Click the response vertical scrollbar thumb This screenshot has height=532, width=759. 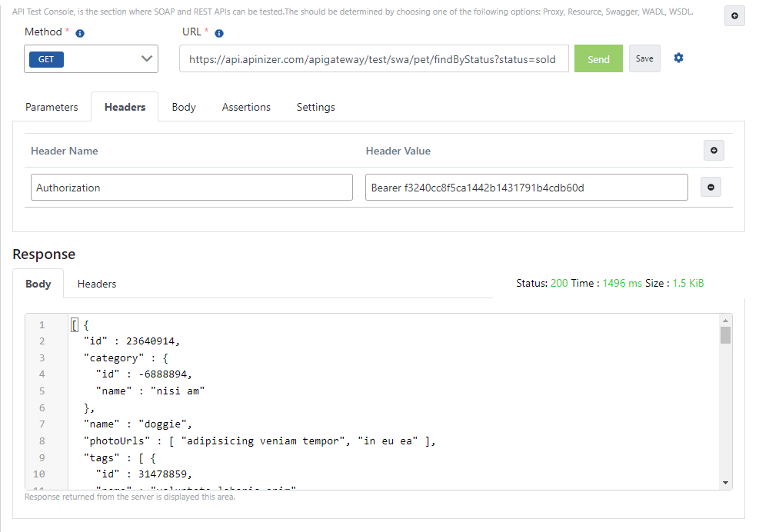click(x=725, y=335)
